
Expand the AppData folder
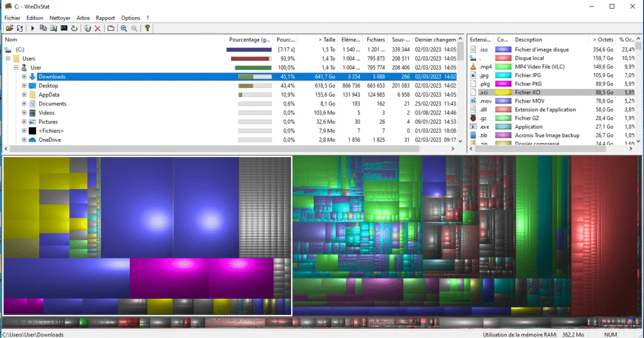tap(24, 95)
